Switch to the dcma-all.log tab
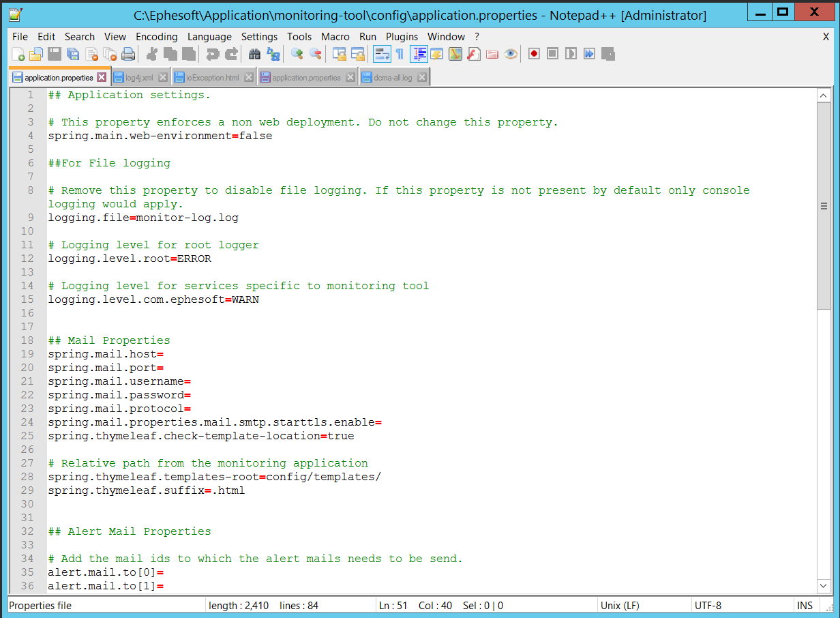This screenshot has width=840, height=618. point(393,78)
